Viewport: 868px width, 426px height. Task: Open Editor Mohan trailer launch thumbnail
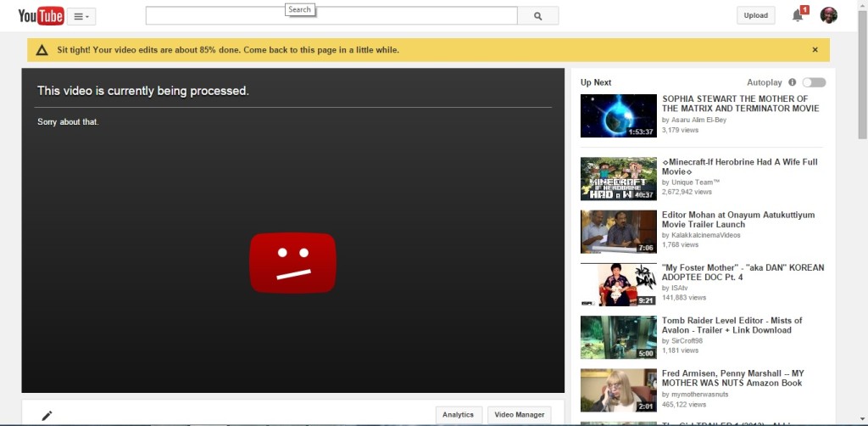click(618, 232)
